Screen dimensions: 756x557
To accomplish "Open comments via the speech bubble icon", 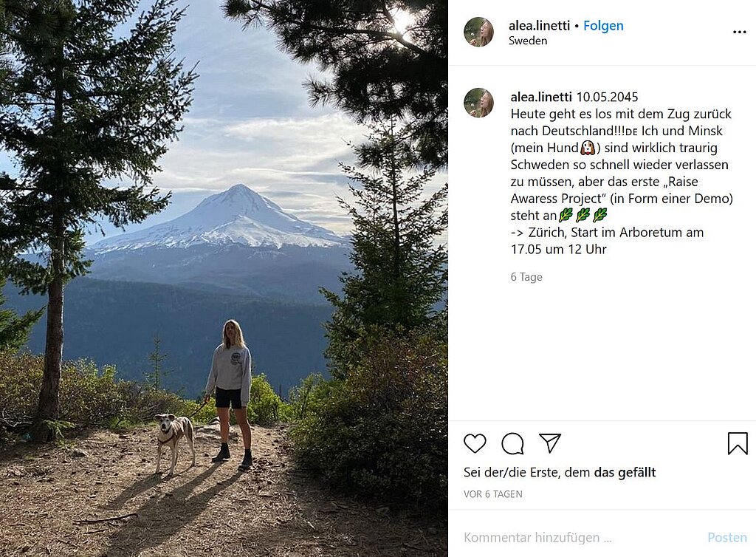I will tap(512, 443).
